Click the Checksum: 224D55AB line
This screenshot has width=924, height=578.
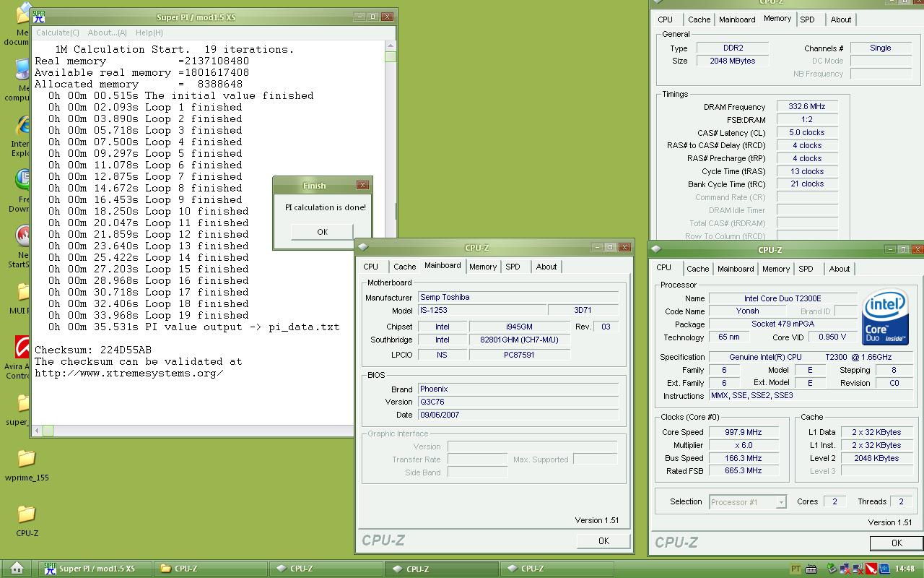pos(93,350)
